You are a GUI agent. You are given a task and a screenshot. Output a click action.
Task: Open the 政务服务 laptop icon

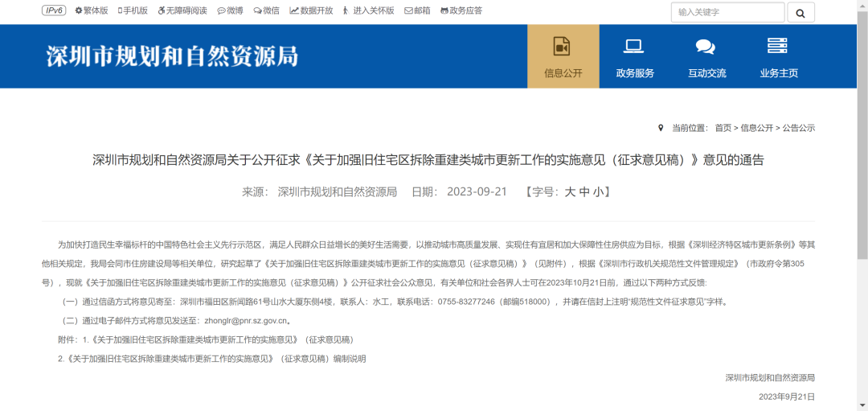[634, 47]
